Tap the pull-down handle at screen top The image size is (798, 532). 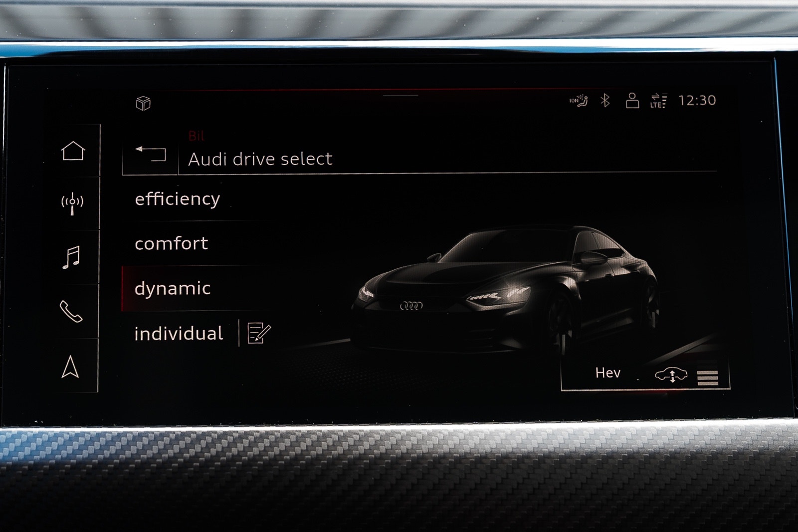coord(400,95)
